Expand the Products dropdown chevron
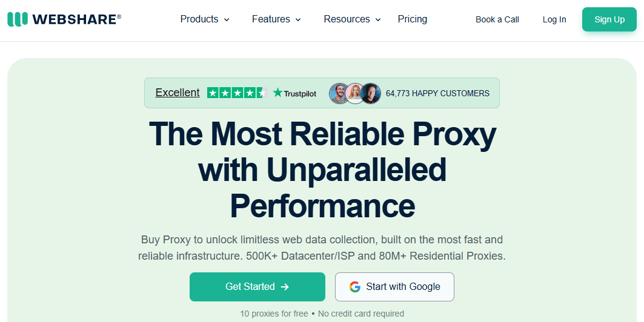The image size is (644, 322). pyautogui.click(x=227, y=20)
